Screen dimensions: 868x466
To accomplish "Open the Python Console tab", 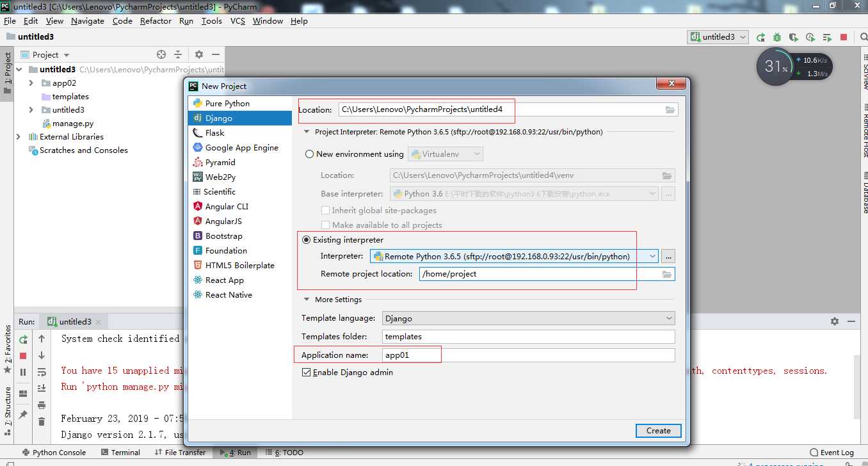I will click(x=54, y=453).
